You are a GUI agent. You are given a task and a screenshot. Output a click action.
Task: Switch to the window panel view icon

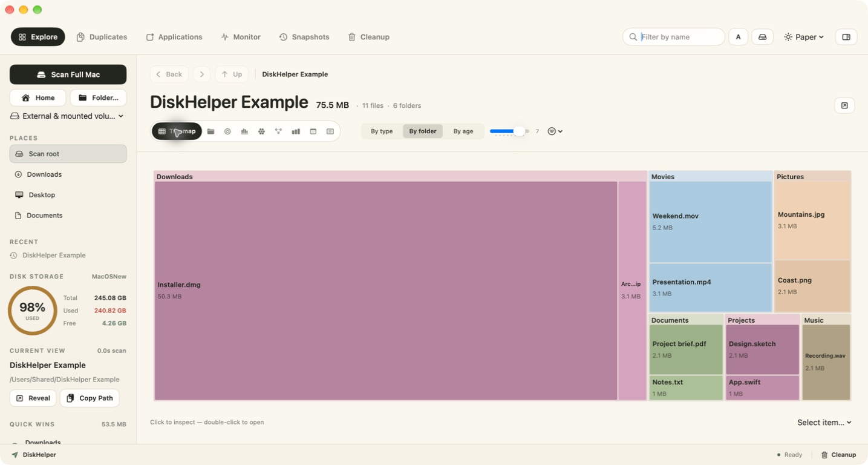(x=313, y=131)
